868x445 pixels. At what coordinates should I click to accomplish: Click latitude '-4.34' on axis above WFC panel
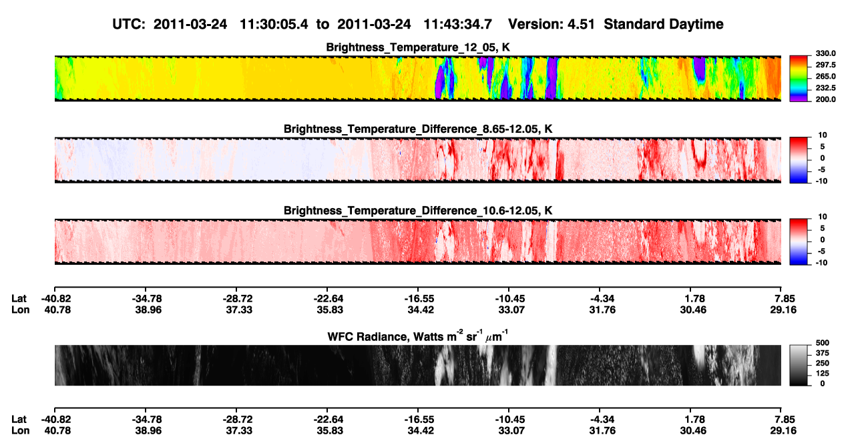599,299
